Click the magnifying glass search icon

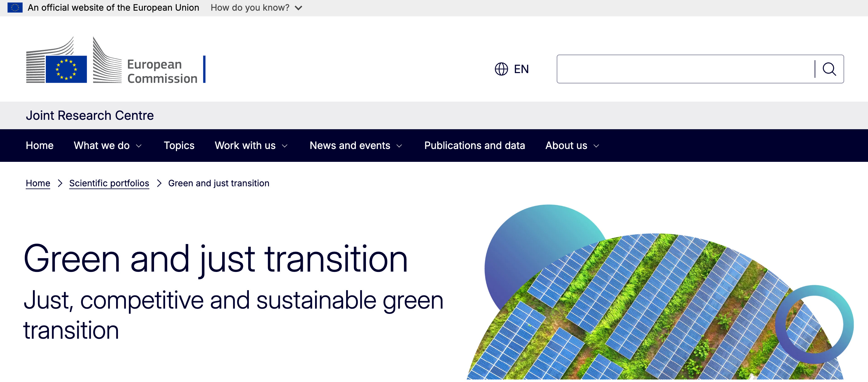(x=829, y=69)
